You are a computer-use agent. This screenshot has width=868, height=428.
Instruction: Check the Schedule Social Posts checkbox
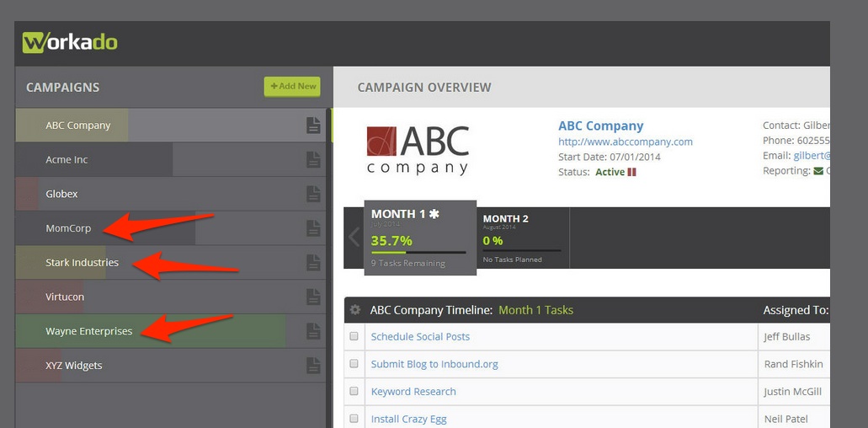(x=354, y=337)
